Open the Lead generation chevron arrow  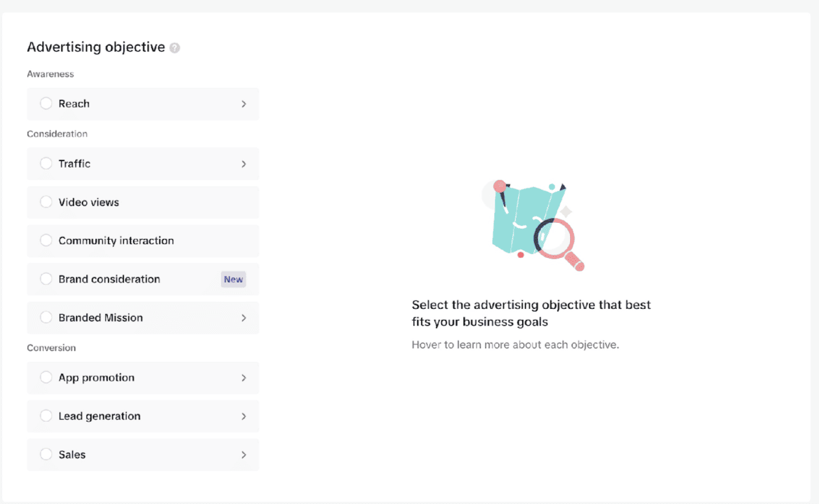244,416
